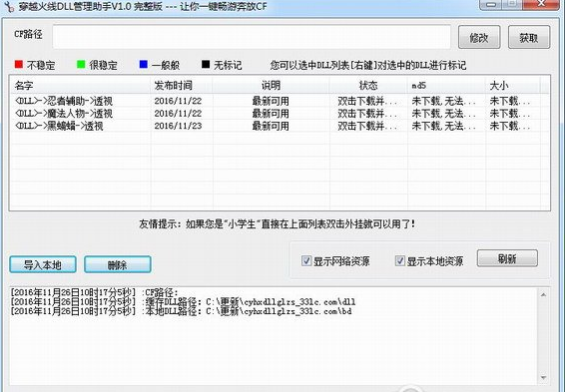Click the green 很稳定 color marker
This screenshot has width=566, height=392.
coord(81,64)
